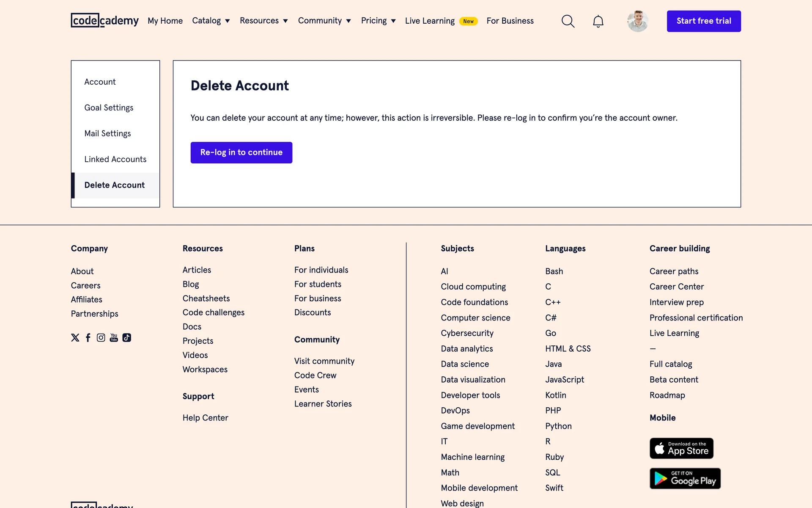Open the notifications bell
This screenshot has width=812, height=508.
tap(598, 21)
